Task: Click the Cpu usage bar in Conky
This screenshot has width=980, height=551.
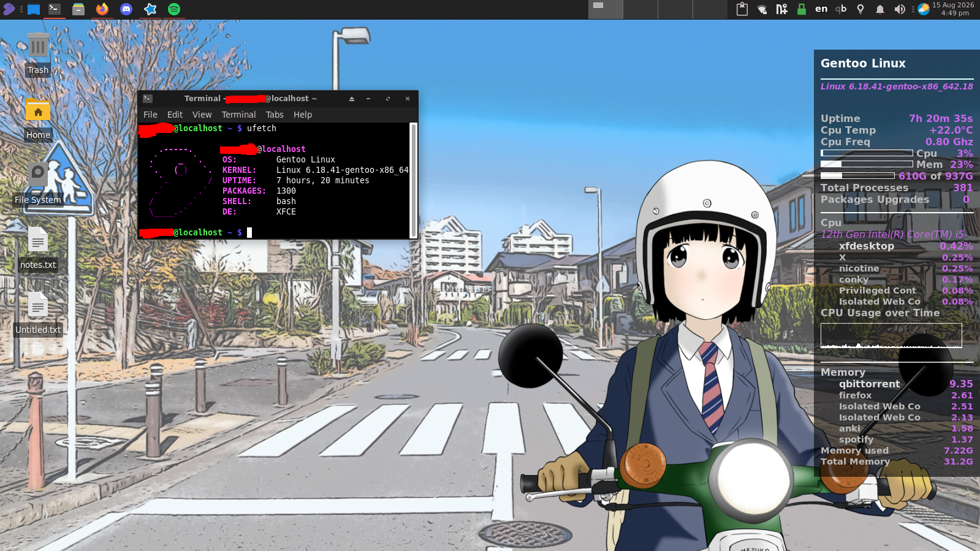Action: pos(867,153)
